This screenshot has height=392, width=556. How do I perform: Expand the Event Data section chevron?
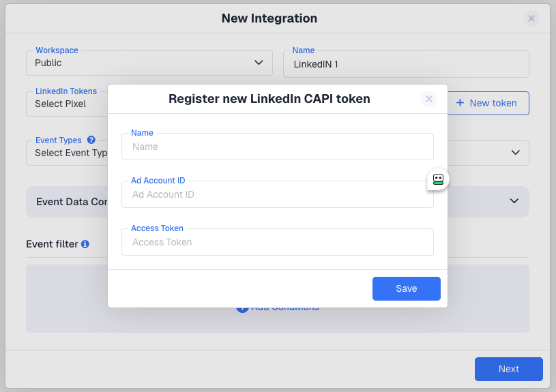(515, 201)
